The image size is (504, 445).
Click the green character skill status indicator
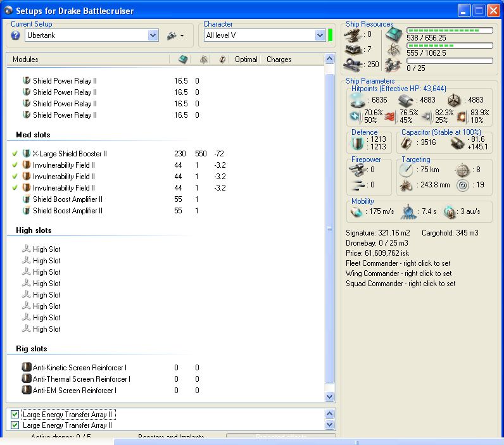[330, 35]
